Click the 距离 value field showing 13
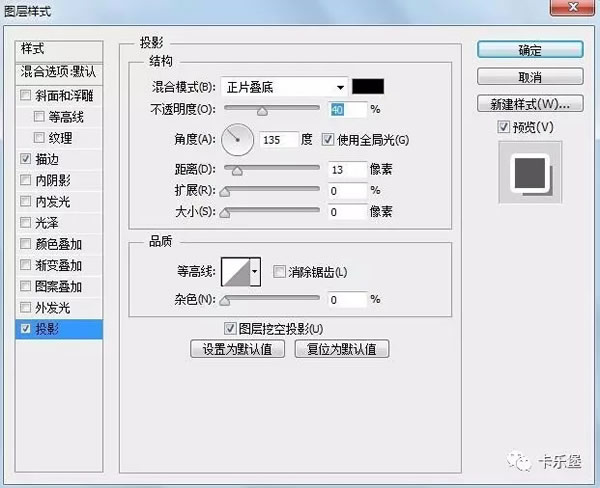Viewport: 600px width, 488px height. pos(347,170)
